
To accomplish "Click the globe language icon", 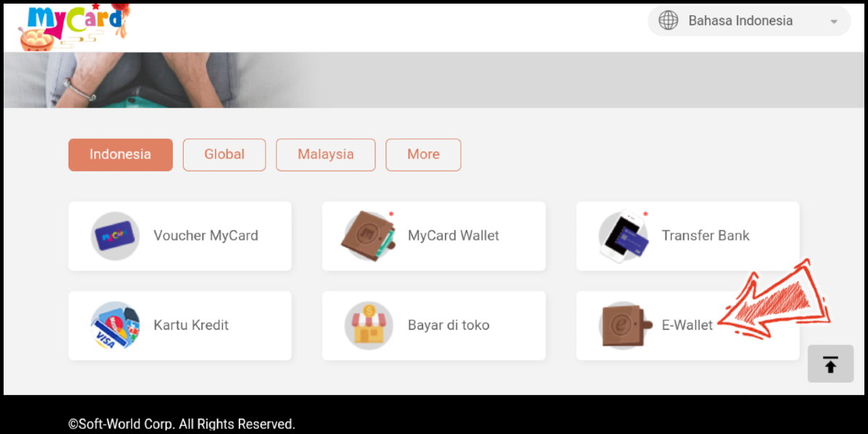I will point(668,21).
